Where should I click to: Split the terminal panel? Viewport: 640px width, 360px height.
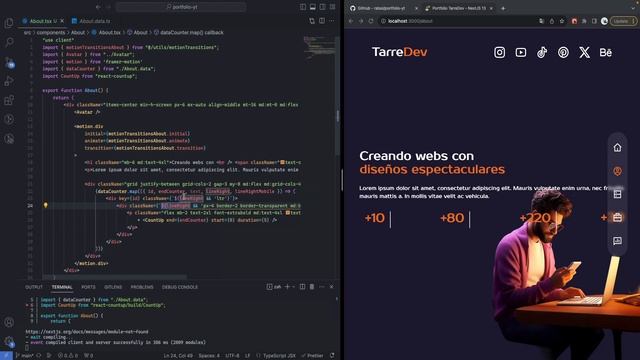[302, 287]
